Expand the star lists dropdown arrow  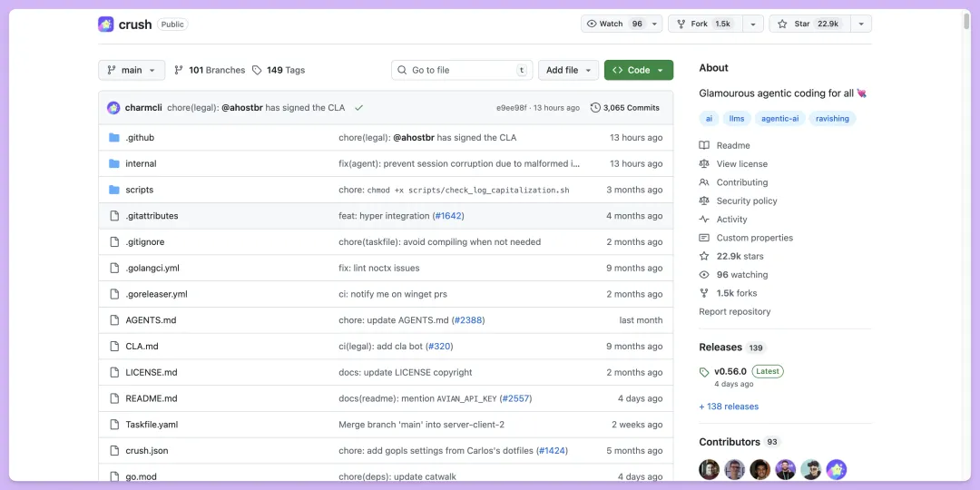859,24
